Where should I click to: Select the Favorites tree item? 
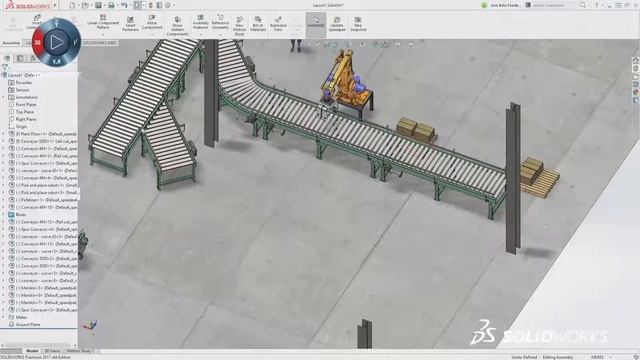pyautogui.click(x=24, y=82)
